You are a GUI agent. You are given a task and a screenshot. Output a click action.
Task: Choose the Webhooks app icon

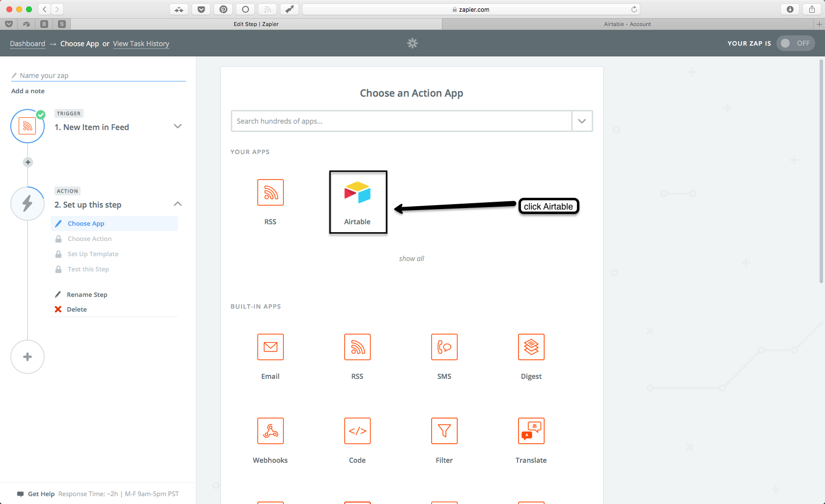[x=271, y=431]
